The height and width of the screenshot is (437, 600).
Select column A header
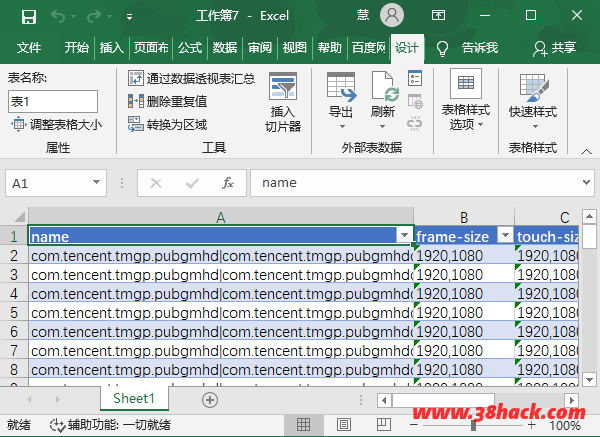221,217
